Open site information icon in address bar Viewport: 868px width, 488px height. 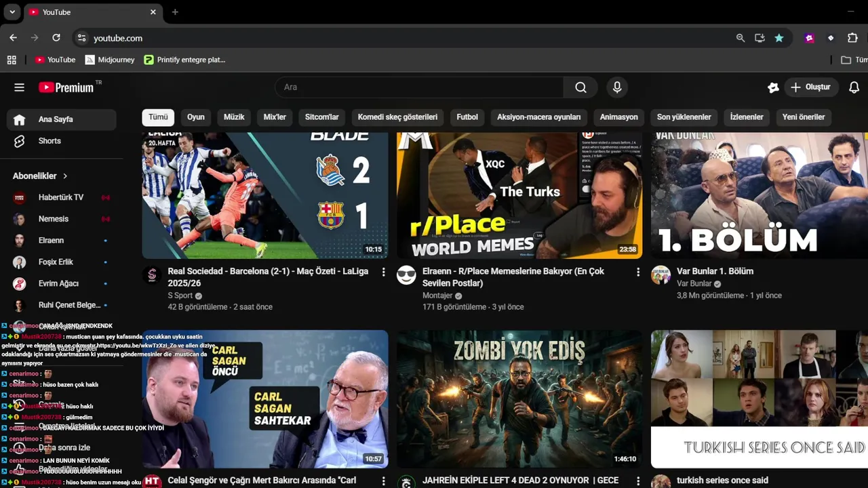(81, 38)
